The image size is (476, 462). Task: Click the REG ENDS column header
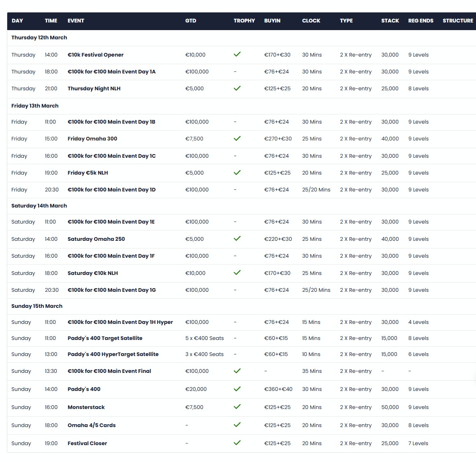(x=421, y=21)
